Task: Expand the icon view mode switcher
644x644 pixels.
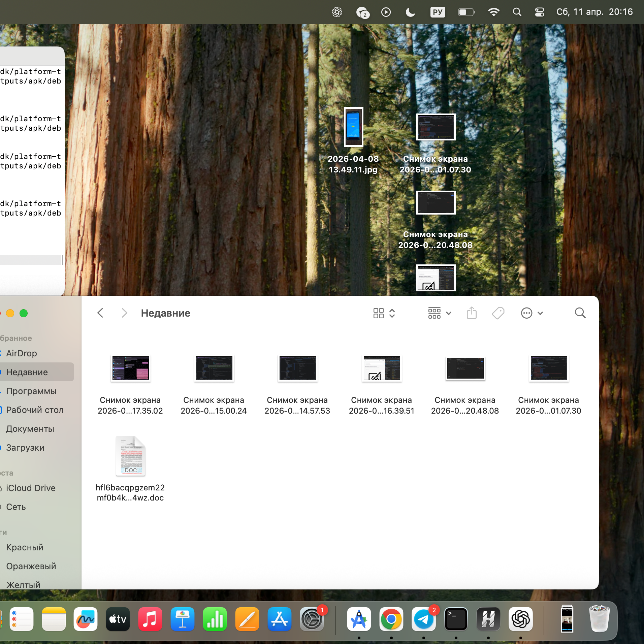Action: tap(384, 313)
